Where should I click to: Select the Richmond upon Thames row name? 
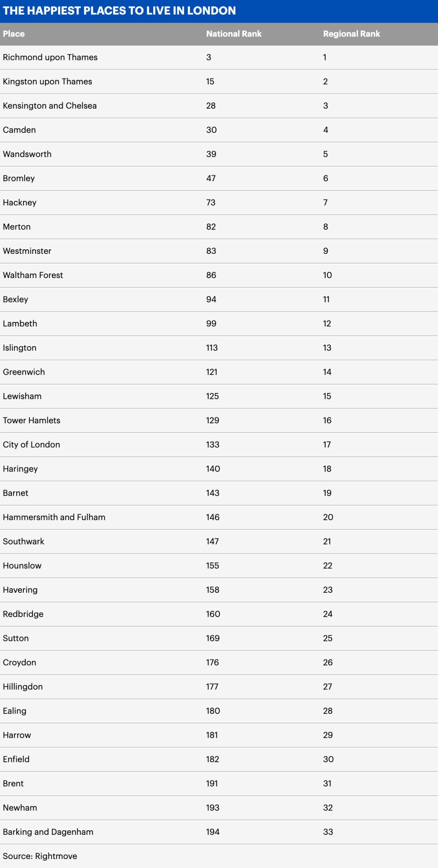pos(50,58)
